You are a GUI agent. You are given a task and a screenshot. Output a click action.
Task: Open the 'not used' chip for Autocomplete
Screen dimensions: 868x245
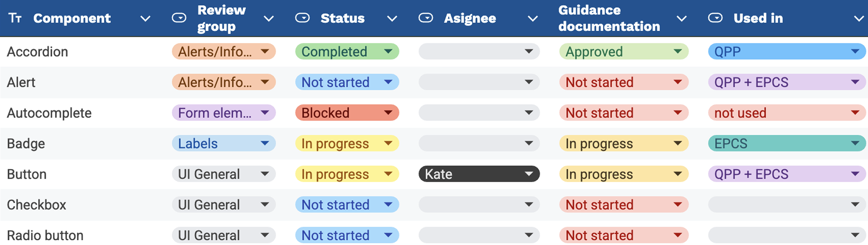[x=786, y=113]
